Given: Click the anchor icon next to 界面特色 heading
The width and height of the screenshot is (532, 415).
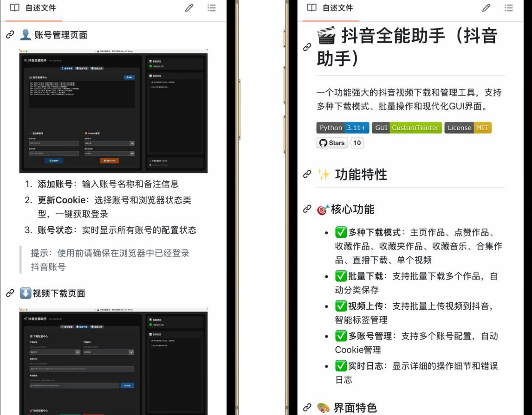Looking at the screenshot, I should 307,408.
